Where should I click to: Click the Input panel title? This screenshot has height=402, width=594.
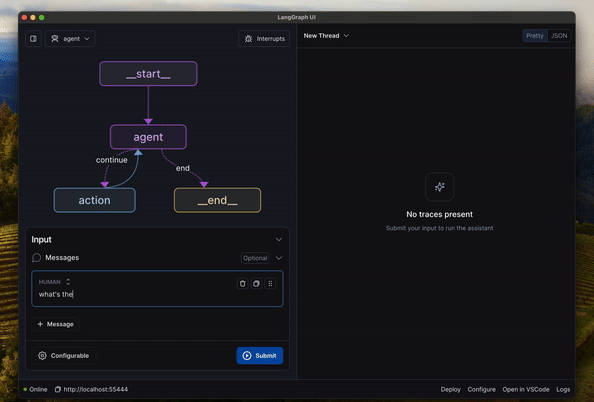[x=41, y=239]
